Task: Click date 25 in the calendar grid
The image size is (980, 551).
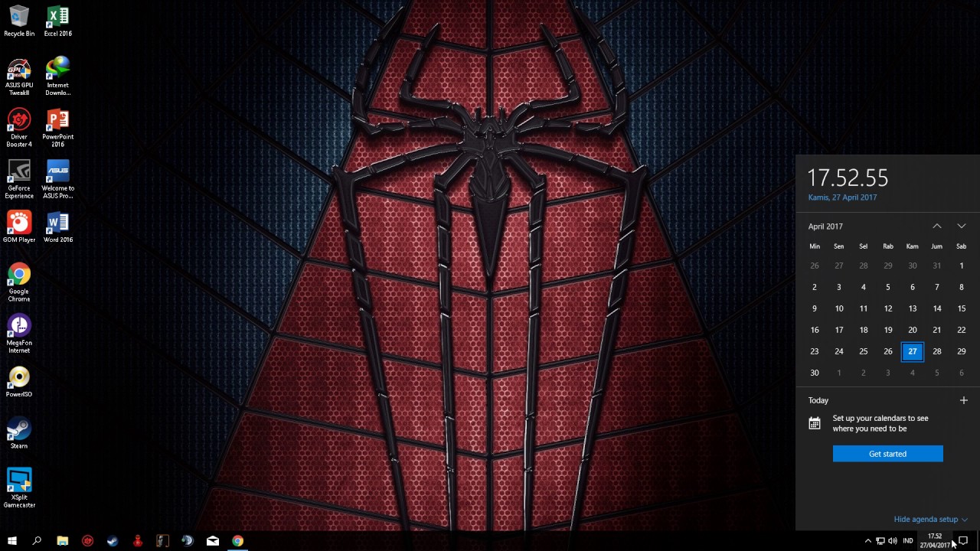Action: [x=864, y=351]
